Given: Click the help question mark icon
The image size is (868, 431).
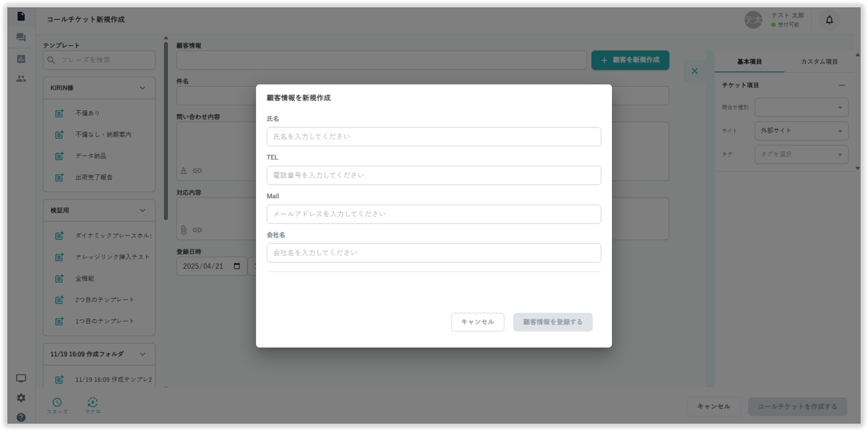Looking at the screenshot, I should 21,417.
